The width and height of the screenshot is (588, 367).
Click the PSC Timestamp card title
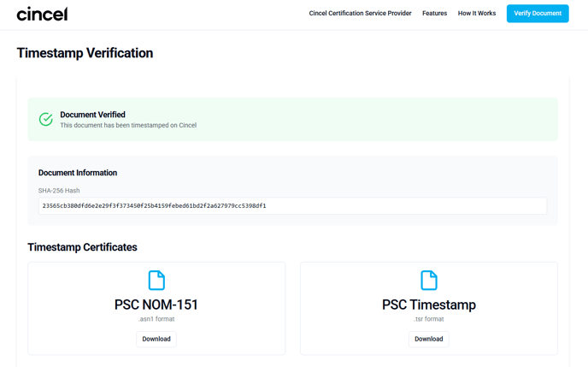coord(429,305)
